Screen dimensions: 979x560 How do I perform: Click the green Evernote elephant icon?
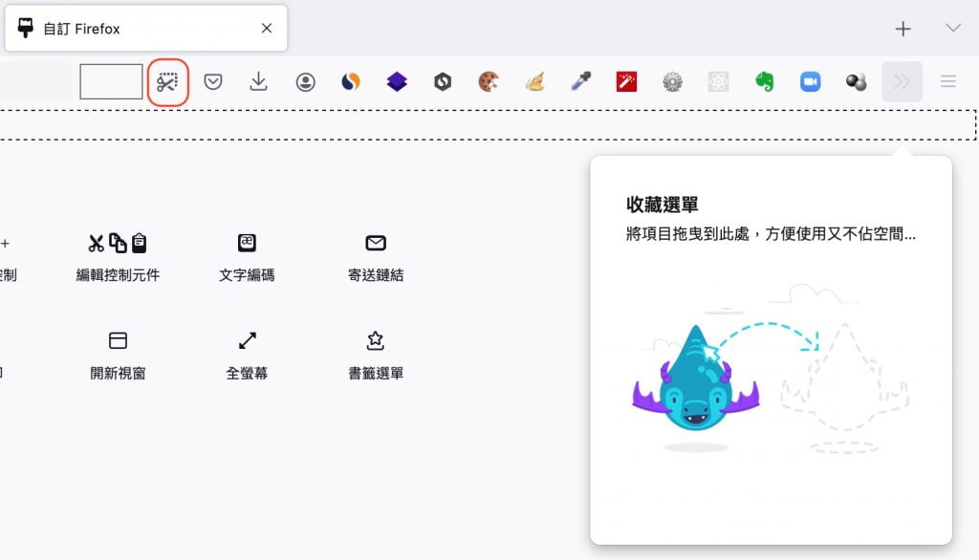click(764, 82)
